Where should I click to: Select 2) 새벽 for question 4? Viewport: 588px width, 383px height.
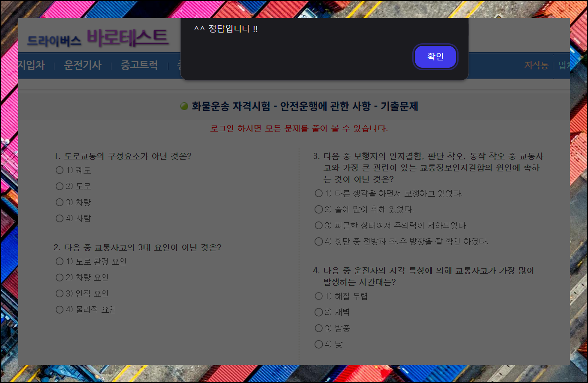[x=318, y=312]
